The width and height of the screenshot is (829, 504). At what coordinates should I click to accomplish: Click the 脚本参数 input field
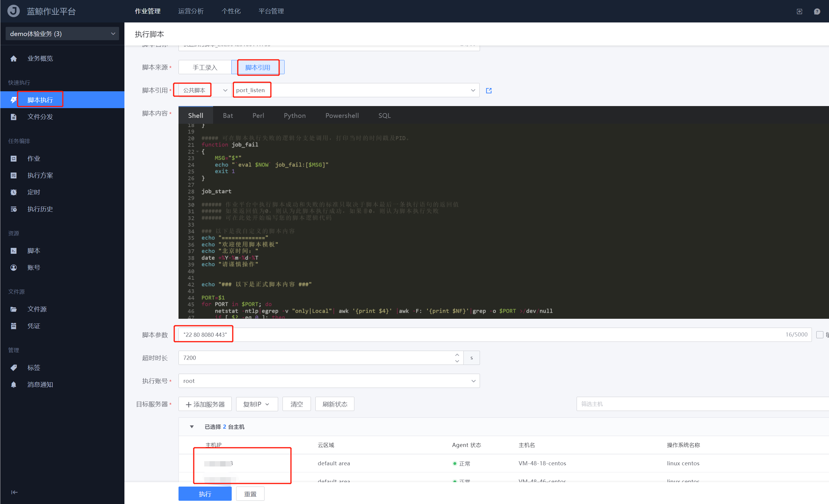point(495,334)
